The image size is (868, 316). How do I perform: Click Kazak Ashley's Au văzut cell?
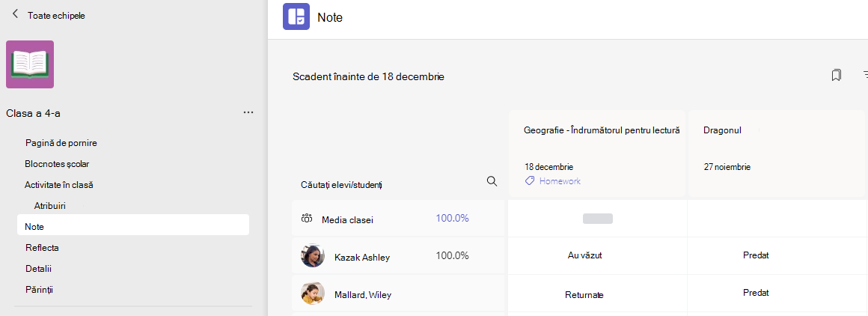pos(598,255)
